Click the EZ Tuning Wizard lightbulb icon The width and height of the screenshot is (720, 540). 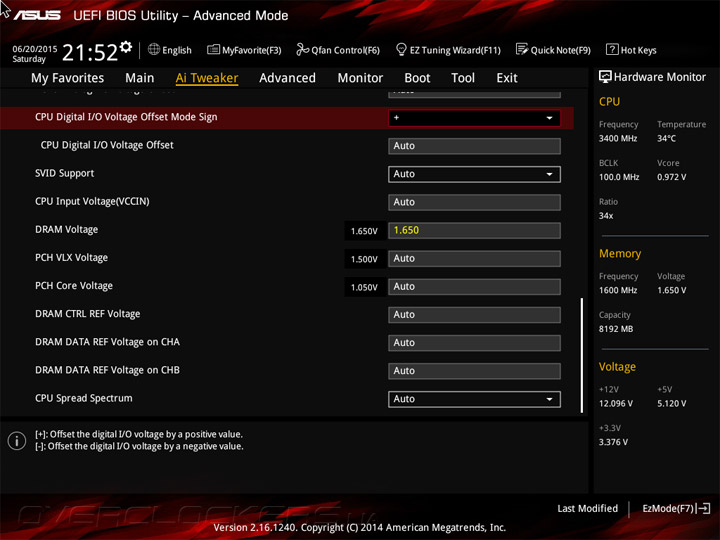pyautogui.click(x=401, y=49)
